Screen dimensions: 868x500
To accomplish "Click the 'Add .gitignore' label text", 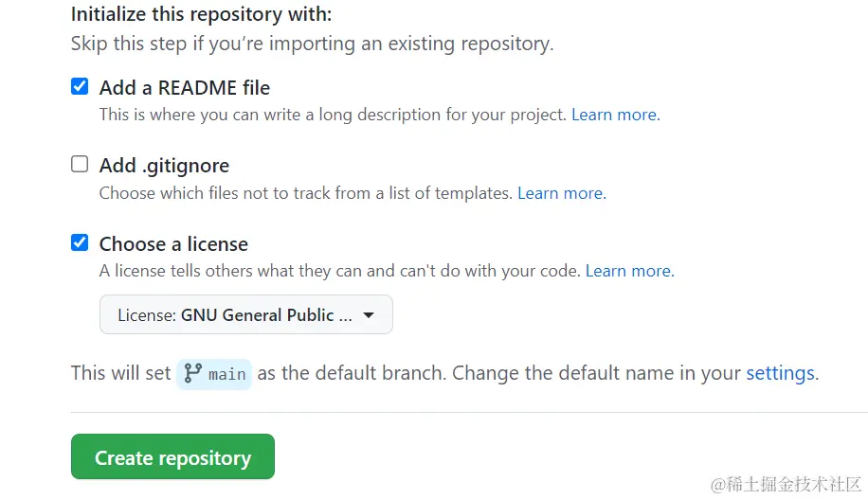I will [x=164, y=166].
